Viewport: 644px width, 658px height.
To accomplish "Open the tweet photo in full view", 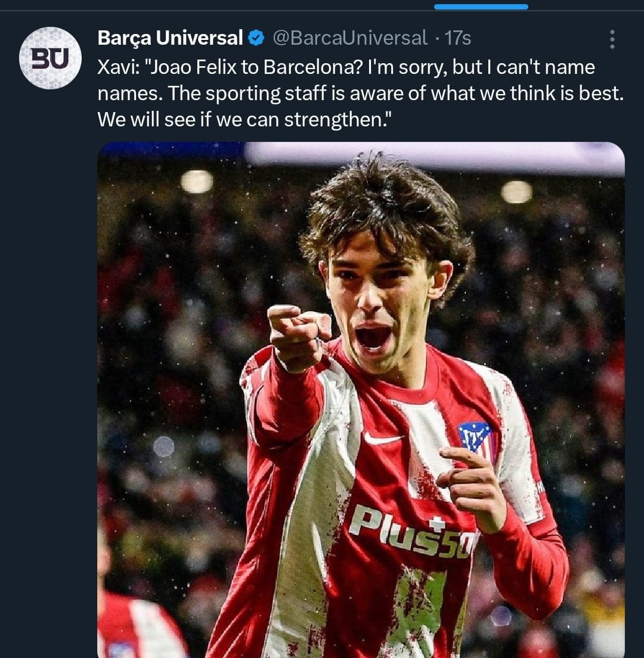I will click(x=361, y=400).
